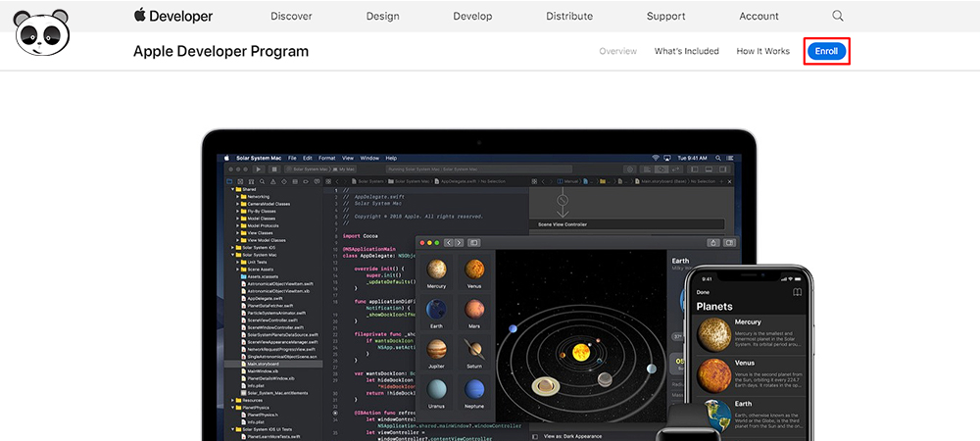Go to the Support section
The image size is (980, 441).
point(665,17)
